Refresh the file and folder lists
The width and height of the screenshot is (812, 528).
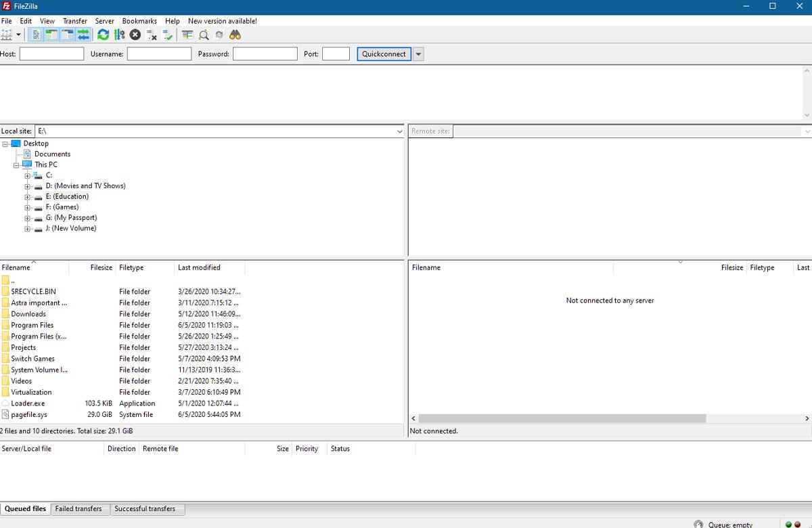[x=103, y=35]
